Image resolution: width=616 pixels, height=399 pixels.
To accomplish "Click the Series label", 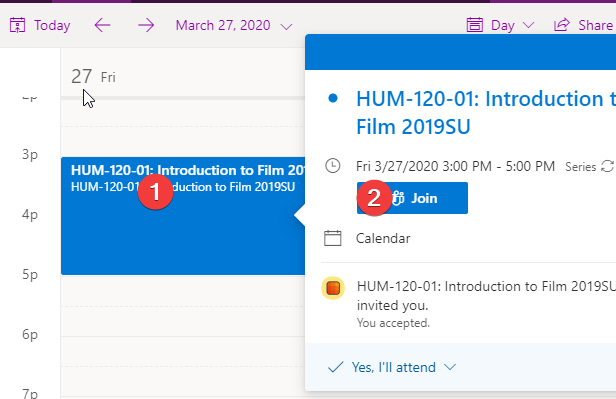I will point(581,167).
